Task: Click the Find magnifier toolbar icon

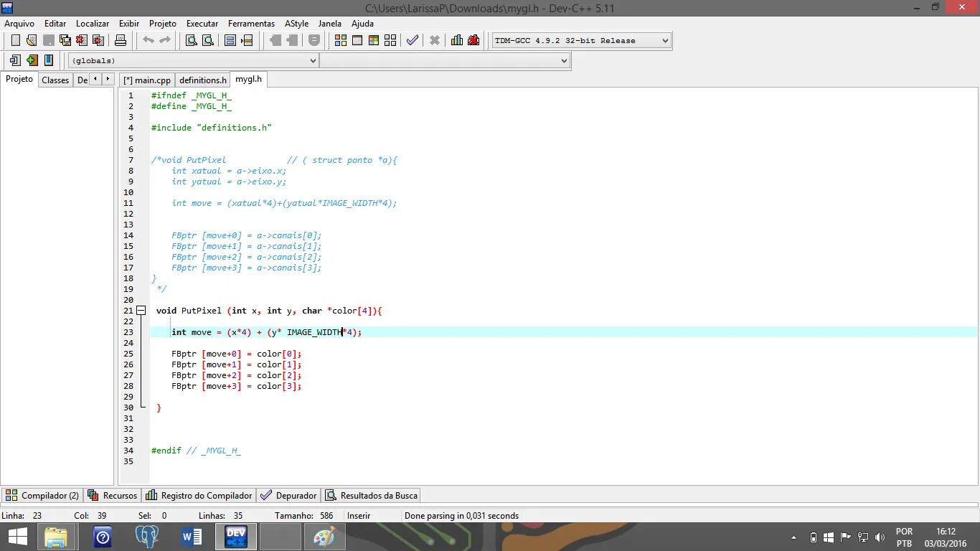Action: [x=192, y=40]
